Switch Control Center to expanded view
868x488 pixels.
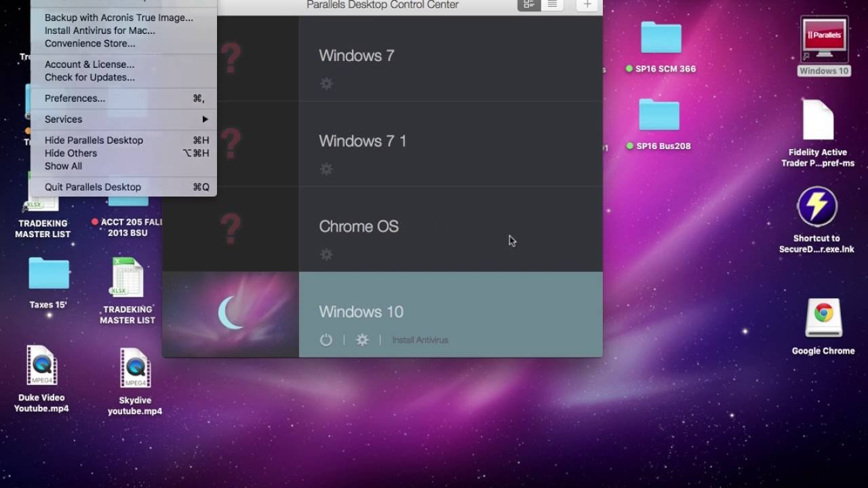coord(529,5)
